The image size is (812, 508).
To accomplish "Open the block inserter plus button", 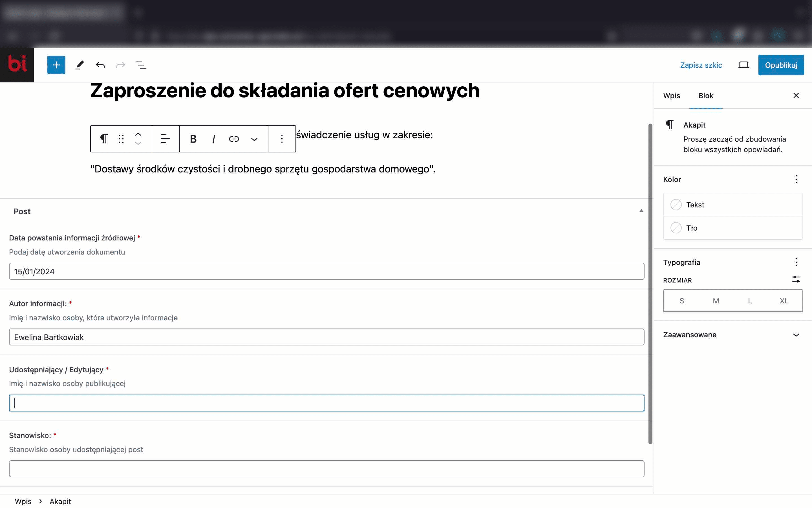I will coord(56,65).
